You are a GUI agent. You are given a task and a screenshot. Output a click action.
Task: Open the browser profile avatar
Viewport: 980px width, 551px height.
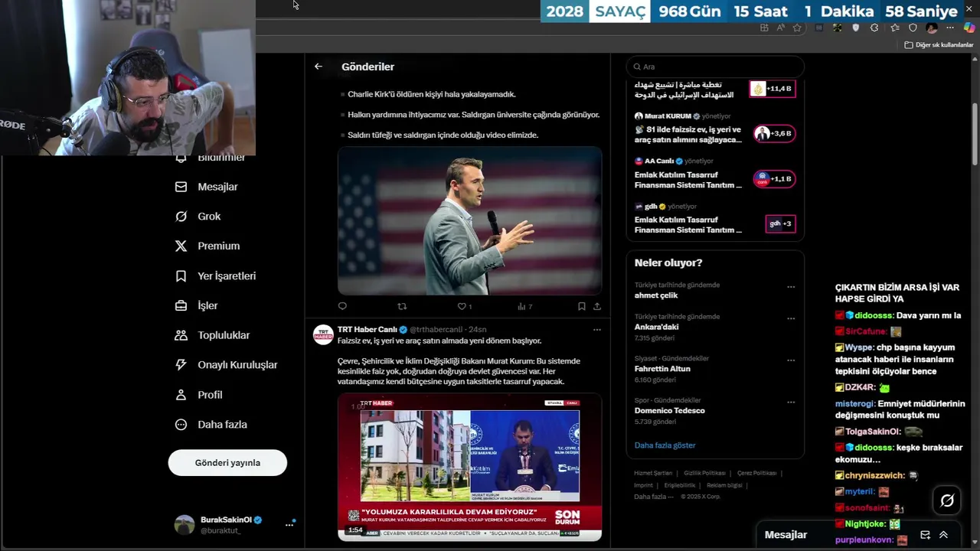click(932, 28)
